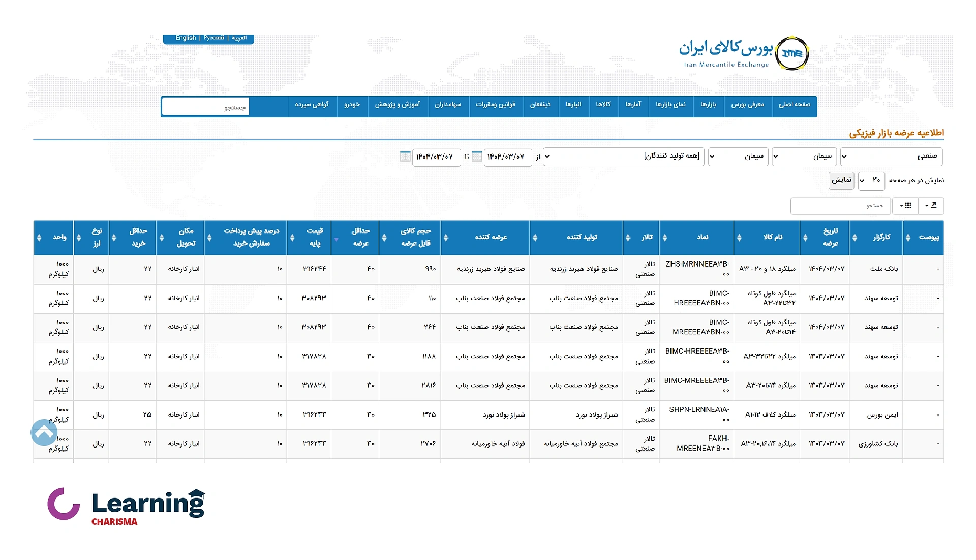Sort table by نماد column arrows

665,238
